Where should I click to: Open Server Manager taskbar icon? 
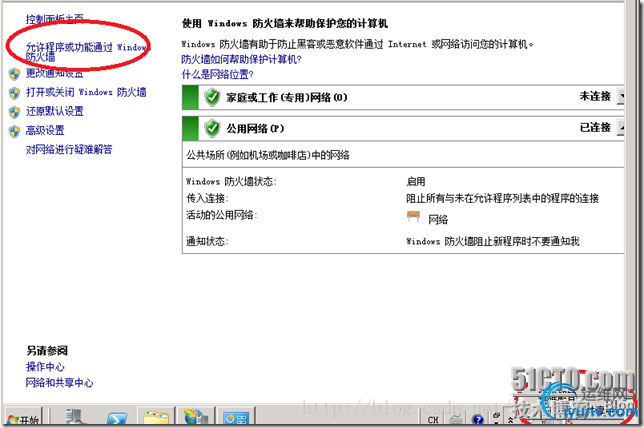click(x=75, y=417)
